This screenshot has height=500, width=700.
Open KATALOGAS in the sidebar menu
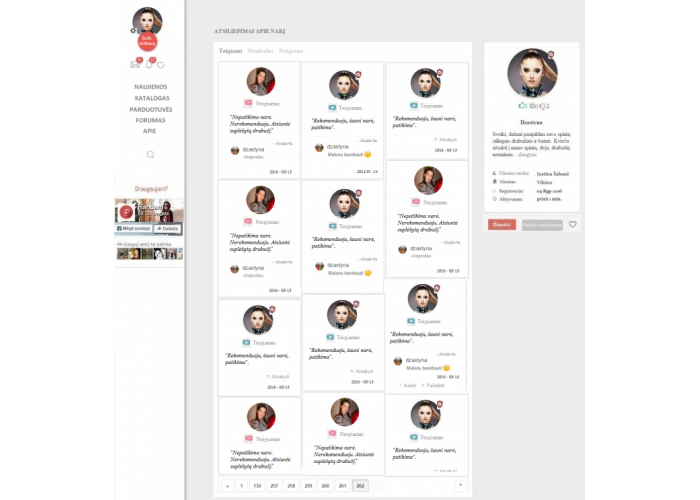(152, 98)
